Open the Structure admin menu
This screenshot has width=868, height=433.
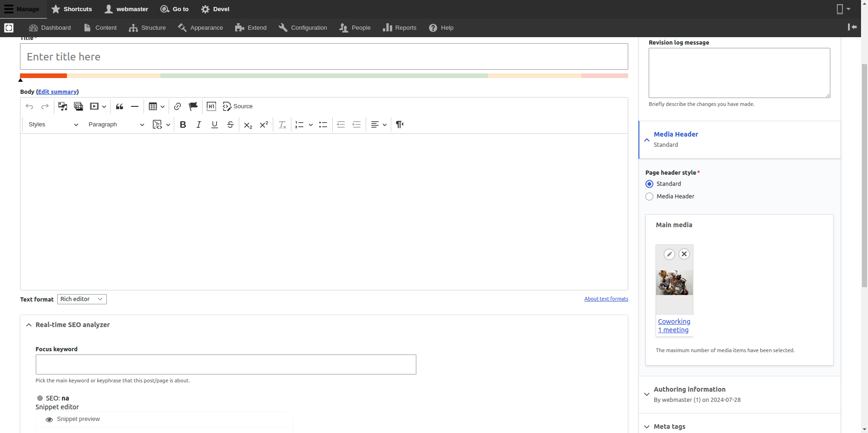point(147,28)
